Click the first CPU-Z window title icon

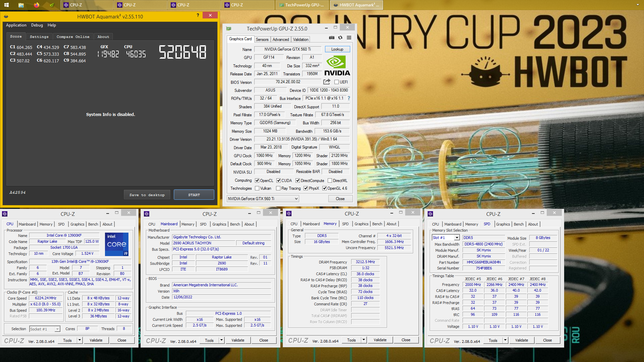click(5, 214)
